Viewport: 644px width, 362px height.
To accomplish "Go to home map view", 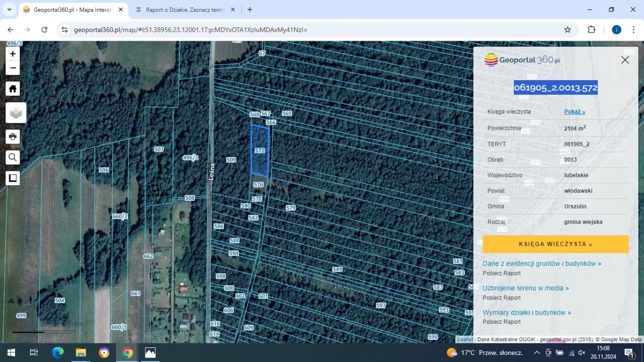I will 13,89.
